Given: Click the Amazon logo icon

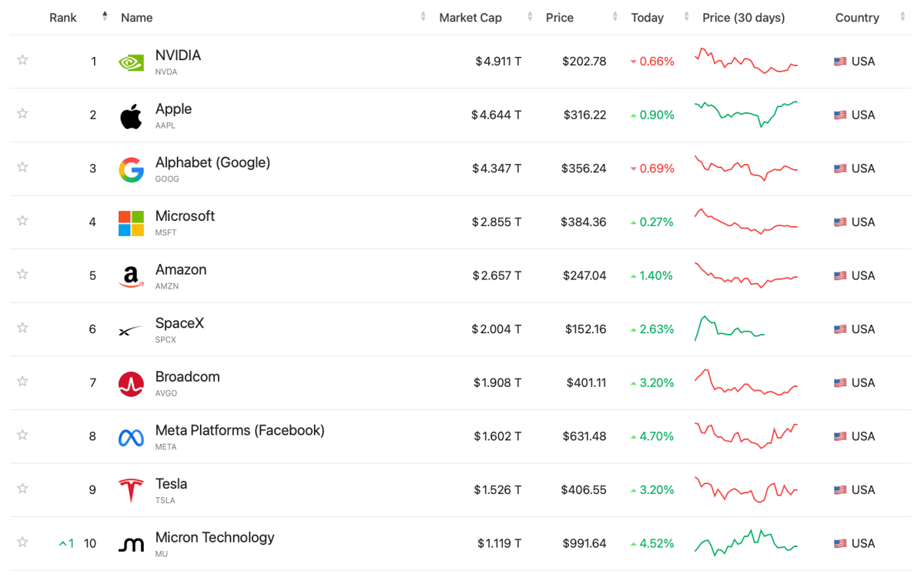Looking at the screenshot, I should [x=131, y=277].
